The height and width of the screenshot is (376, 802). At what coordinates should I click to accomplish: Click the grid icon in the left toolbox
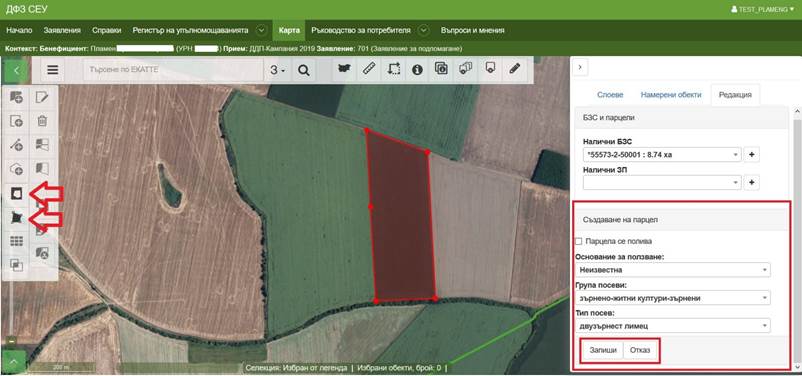[x=16, y=241]
